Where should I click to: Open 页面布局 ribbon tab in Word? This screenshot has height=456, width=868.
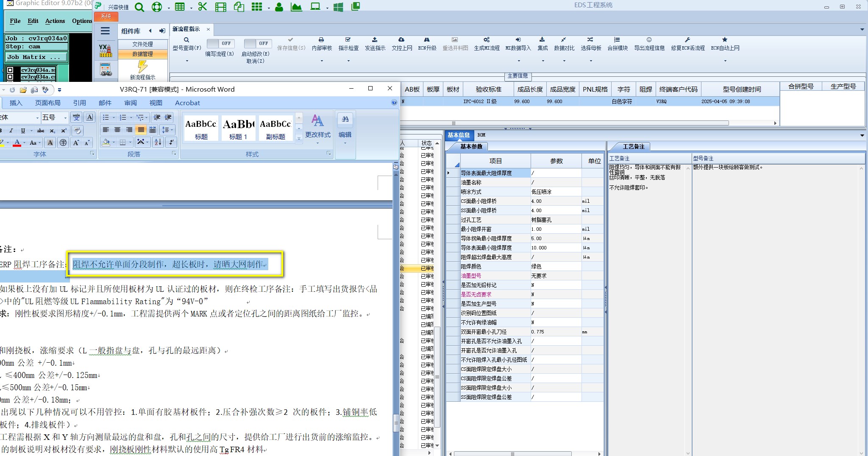point(48,103)
